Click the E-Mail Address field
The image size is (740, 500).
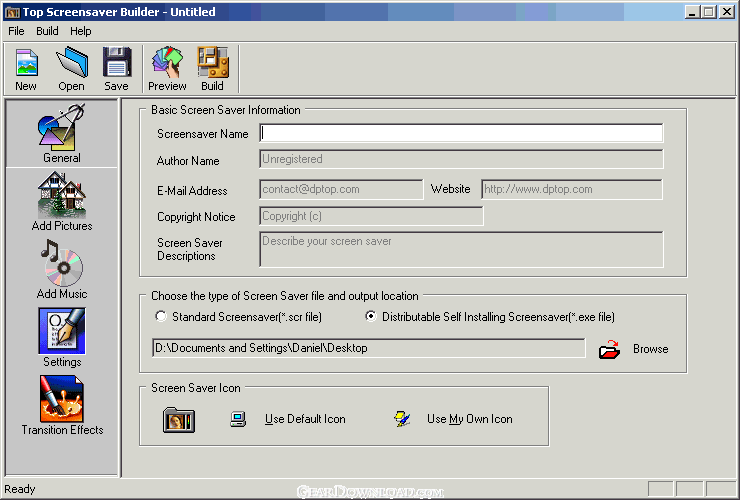341,189
